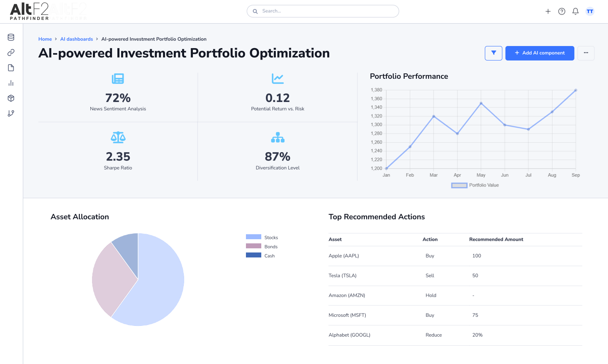608x364 pixels.
Task: Click the Reduce action for Alphabet
Action: (x=434, y=335)
